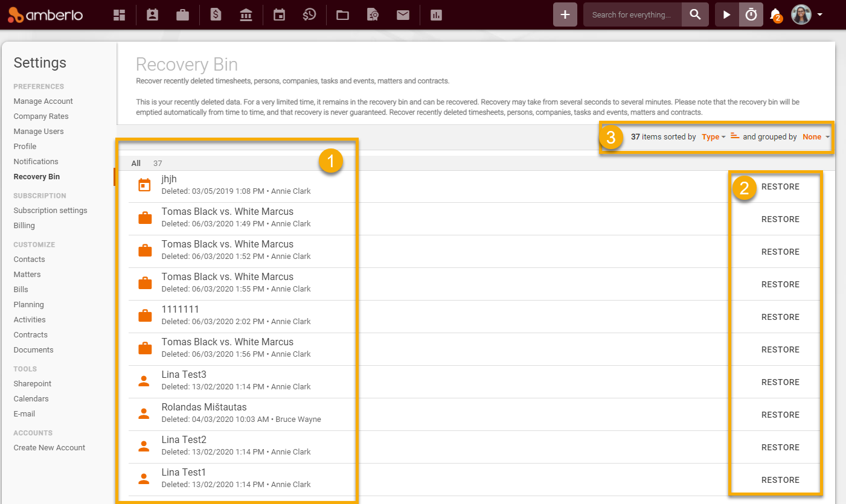Click the notifications bell icon
Viewport: 846px width, 504px height.
(x=775, y=15)
